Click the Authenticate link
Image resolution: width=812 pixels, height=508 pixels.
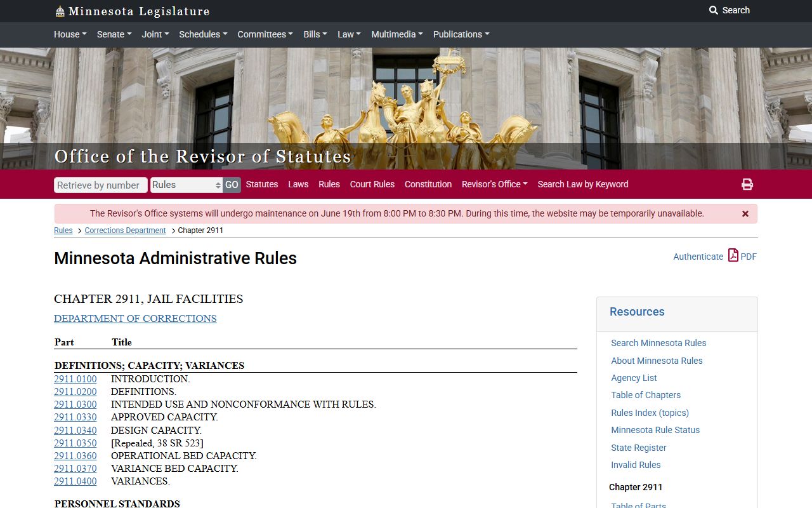(x=698, y=257)
